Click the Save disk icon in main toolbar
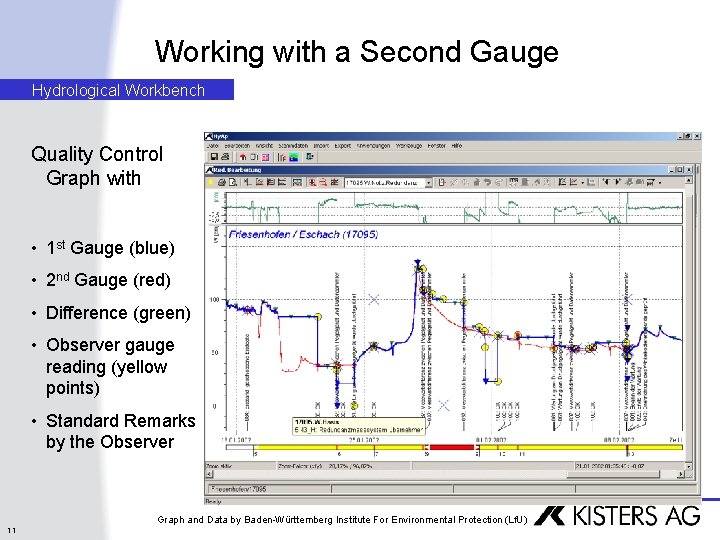Screen dimensions: 720x540 click(x=214, y=157)
